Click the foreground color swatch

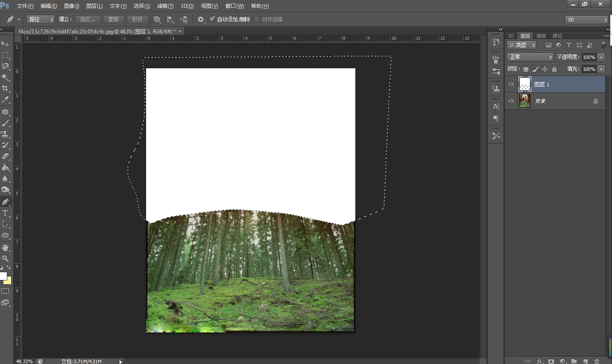[x=3, y=276]
